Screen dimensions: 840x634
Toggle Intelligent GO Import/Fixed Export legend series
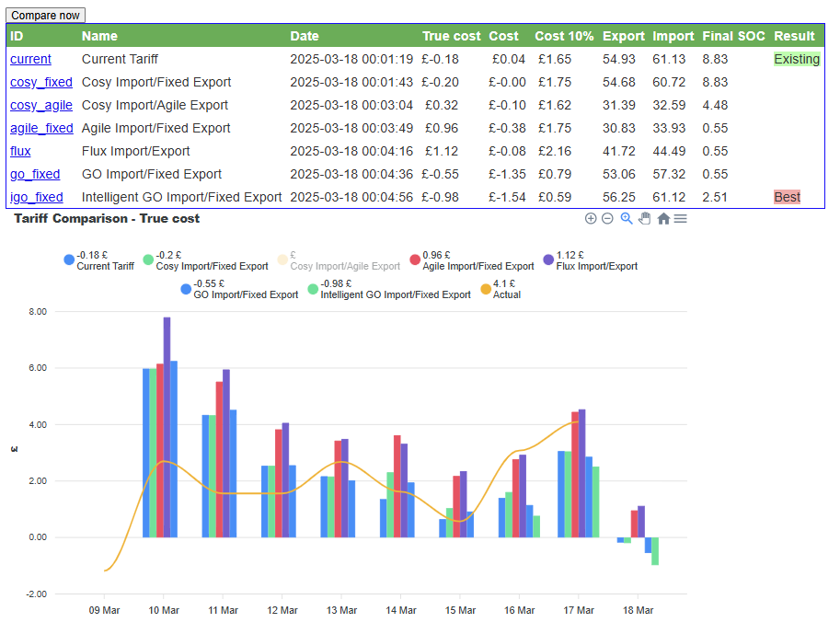tap(389, 289)
